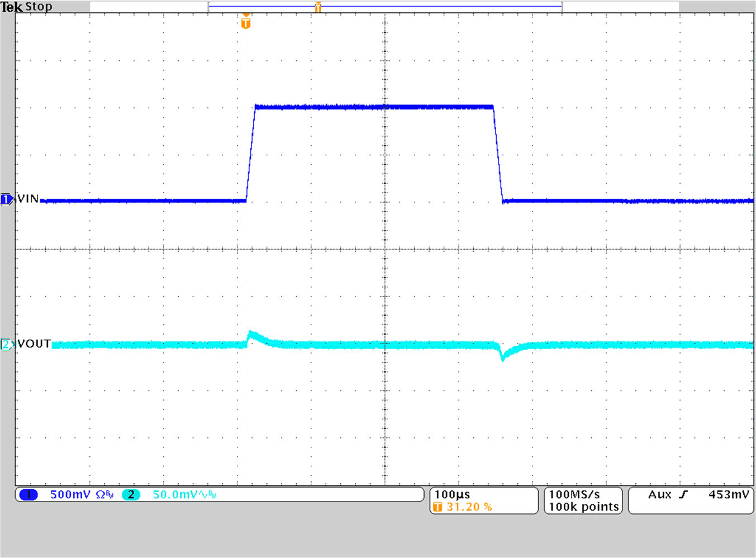Click the AC coupling symbol on Channel 2 readout
This screenshot has height=558, width=756.
tap(202, 494)
